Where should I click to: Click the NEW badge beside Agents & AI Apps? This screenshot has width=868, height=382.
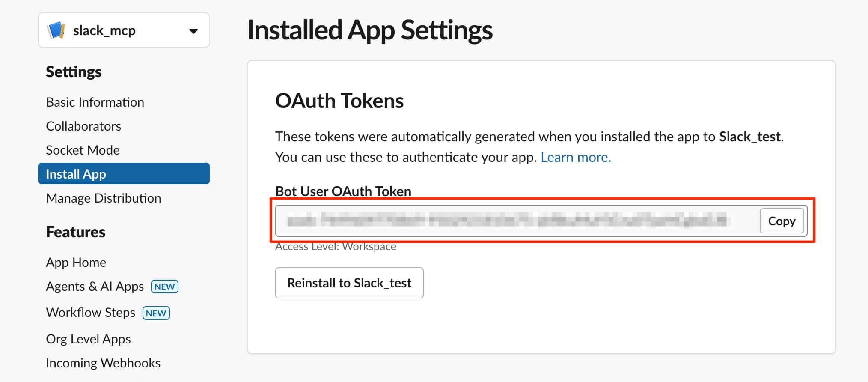tap(165, 286)
